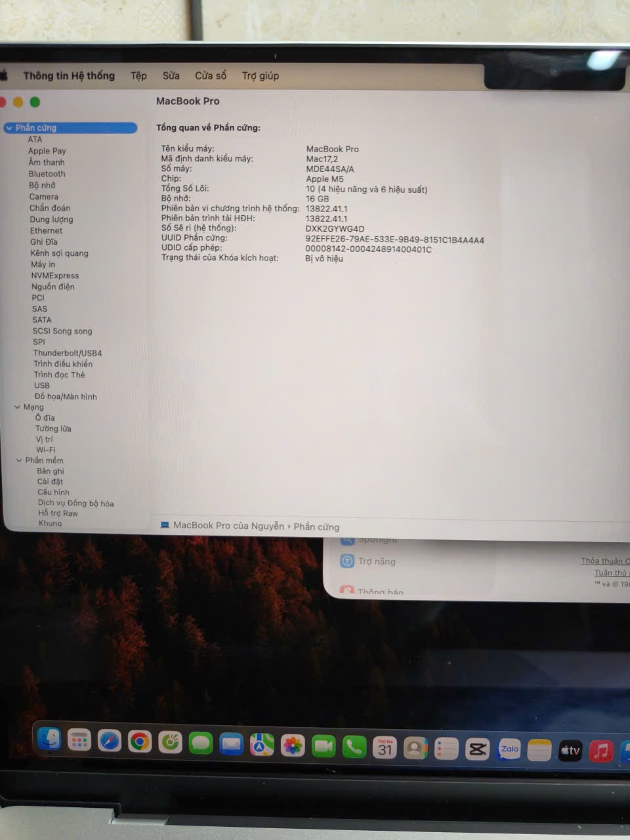Launch CapCut from the dock
This screenshot has height=840, width=630.
477,749
